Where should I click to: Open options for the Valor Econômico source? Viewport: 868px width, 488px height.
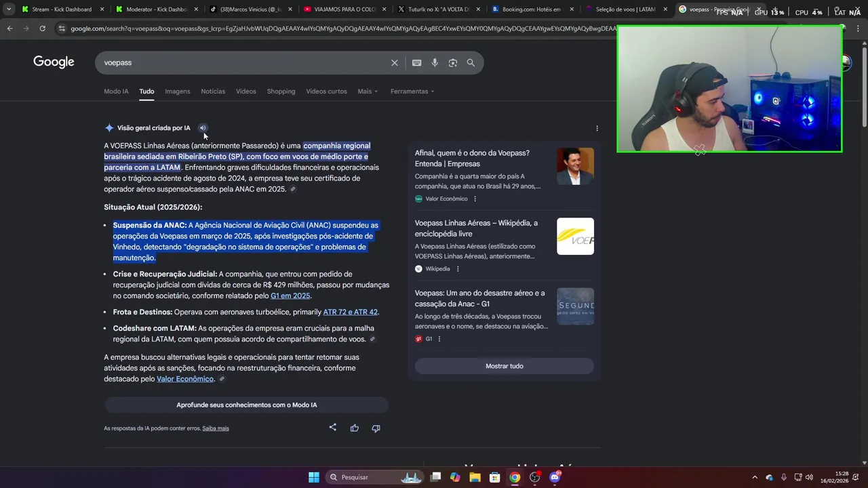point(475,199)
